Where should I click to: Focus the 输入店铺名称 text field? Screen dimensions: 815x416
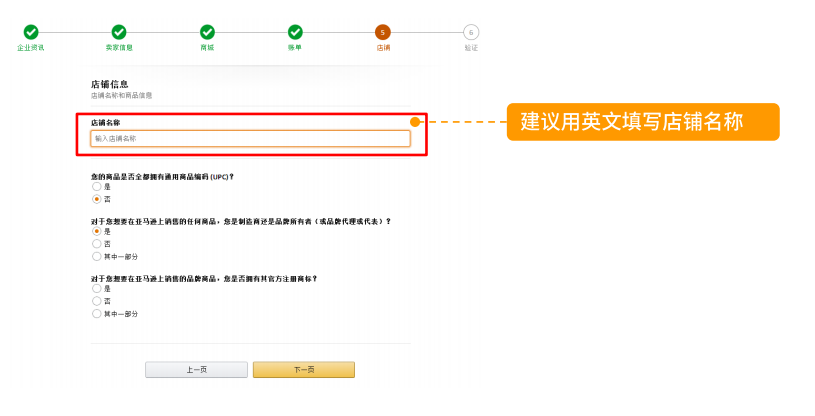251,138
